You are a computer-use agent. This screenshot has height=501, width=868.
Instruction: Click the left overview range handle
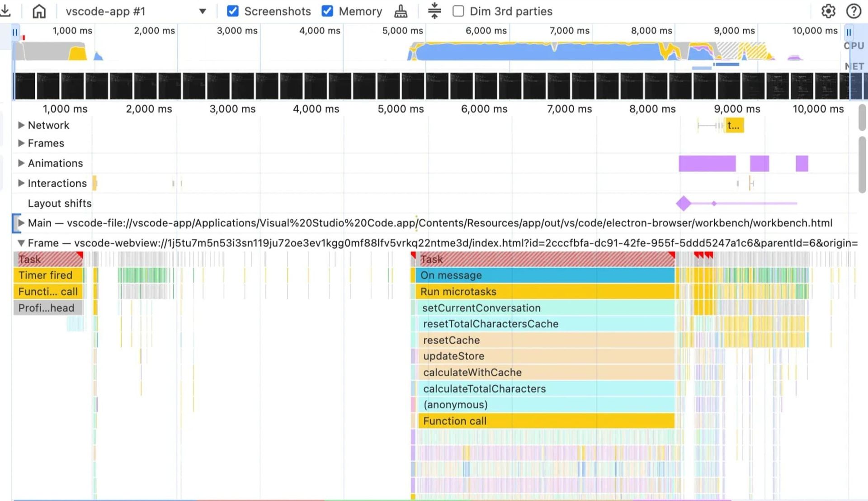click(x=15, y=32)
